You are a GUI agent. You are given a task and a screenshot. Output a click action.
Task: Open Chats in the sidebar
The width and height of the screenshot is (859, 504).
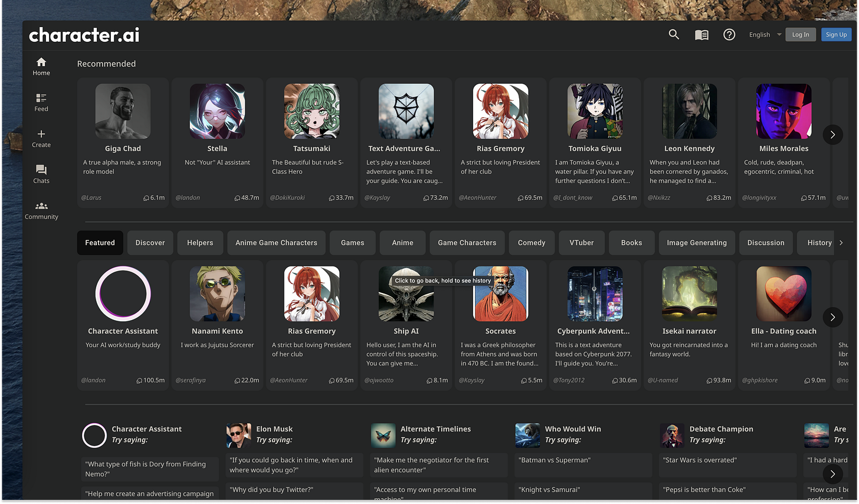tap(41, 174)
